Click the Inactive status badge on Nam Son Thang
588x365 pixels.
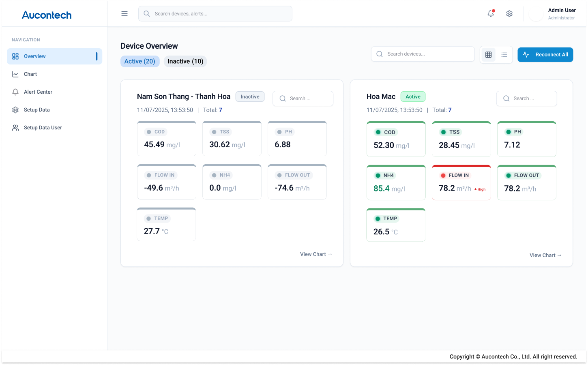coord(250,97)
